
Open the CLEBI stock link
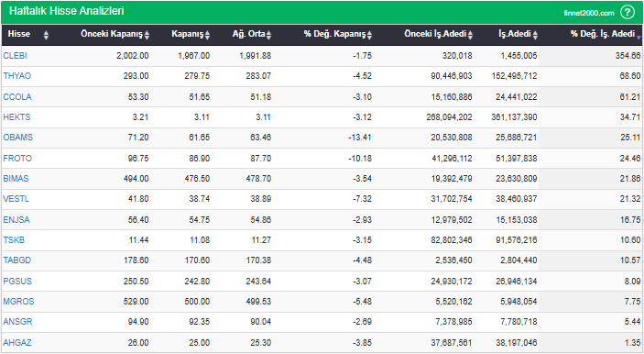(x=16, y=56)
